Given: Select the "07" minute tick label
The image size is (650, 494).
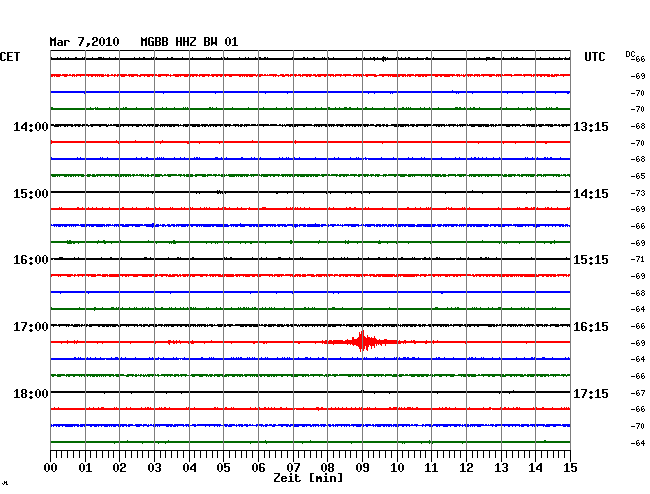Looking at the screenshot, I should 293,467.
